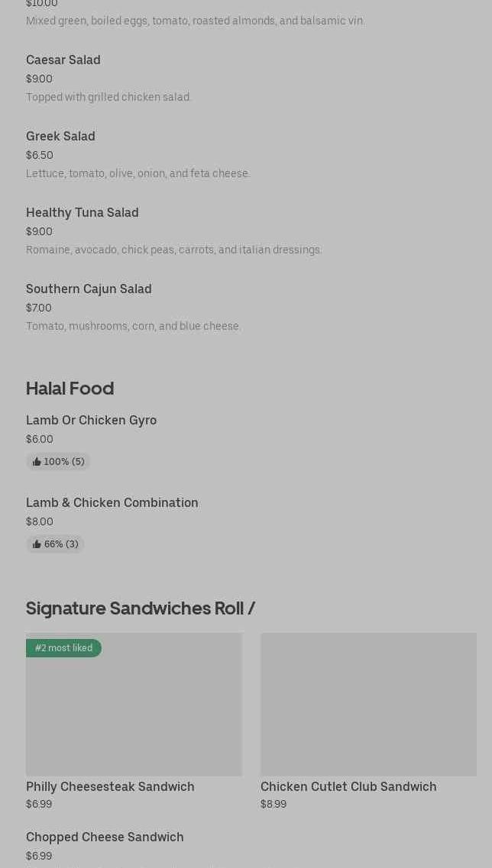Click Caesar Salad description text
Screen dimensions: 492x868
[108, 97]
